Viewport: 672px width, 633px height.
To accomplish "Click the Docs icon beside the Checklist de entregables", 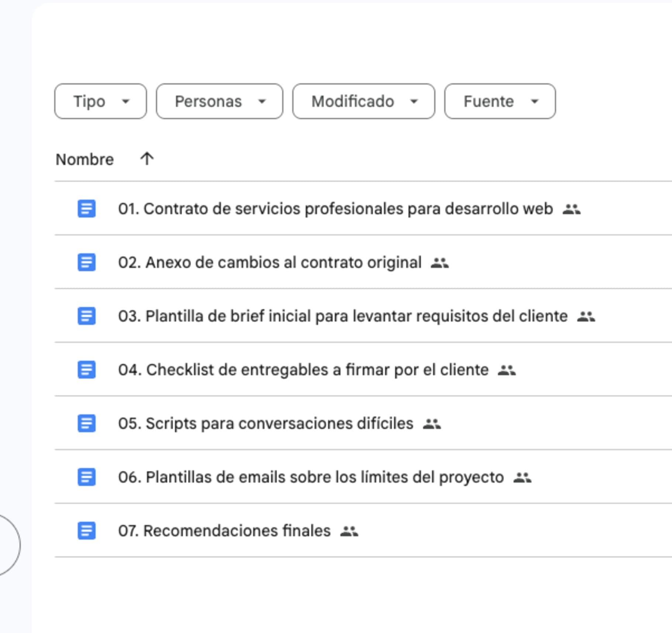I will point(86,370).
